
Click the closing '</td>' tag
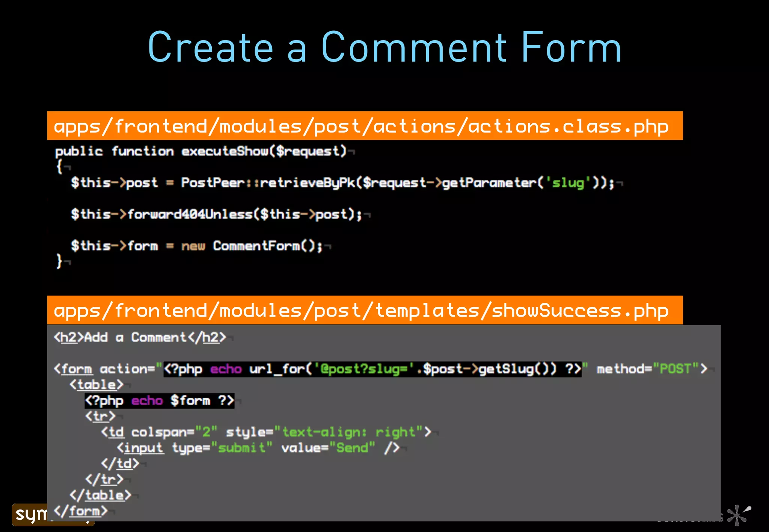[x=120, y=463]
